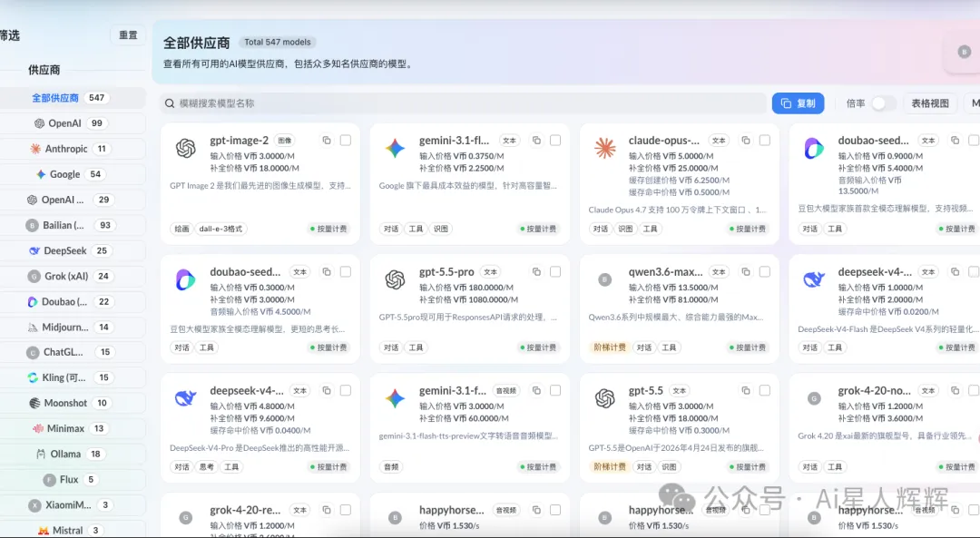Select qwen3.6-max model checkbox
This screenshot has width=980, height=538.
(x=764, y=272)
